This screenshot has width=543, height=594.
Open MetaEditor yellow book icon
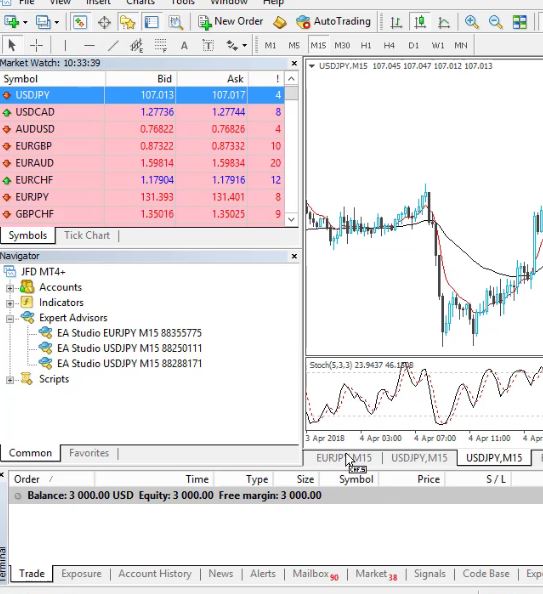tap(280, 22)
